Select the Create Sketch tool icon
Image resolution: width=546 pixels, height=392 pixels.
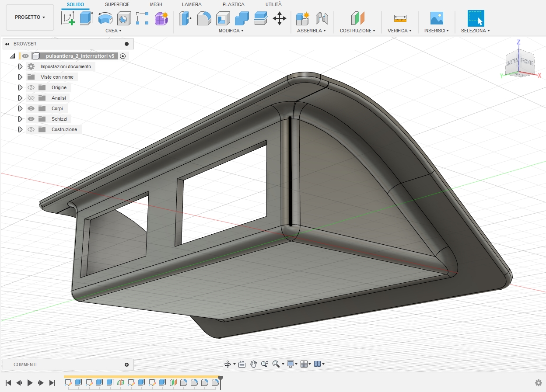(67, 18)
